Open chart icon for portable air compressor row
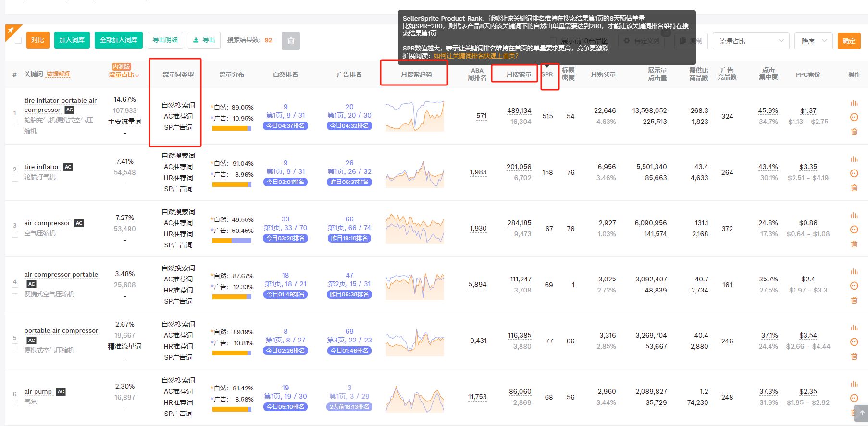868x426 pixels. click(x=854, y=328)
